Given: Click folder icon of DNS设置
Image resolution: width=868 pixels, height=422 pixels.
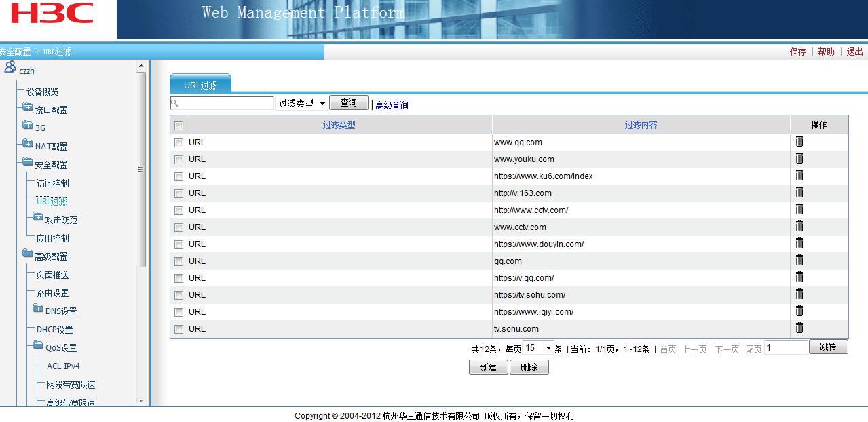Looking at the screenshot, I should pyautogui.click(x=38, y=309).
